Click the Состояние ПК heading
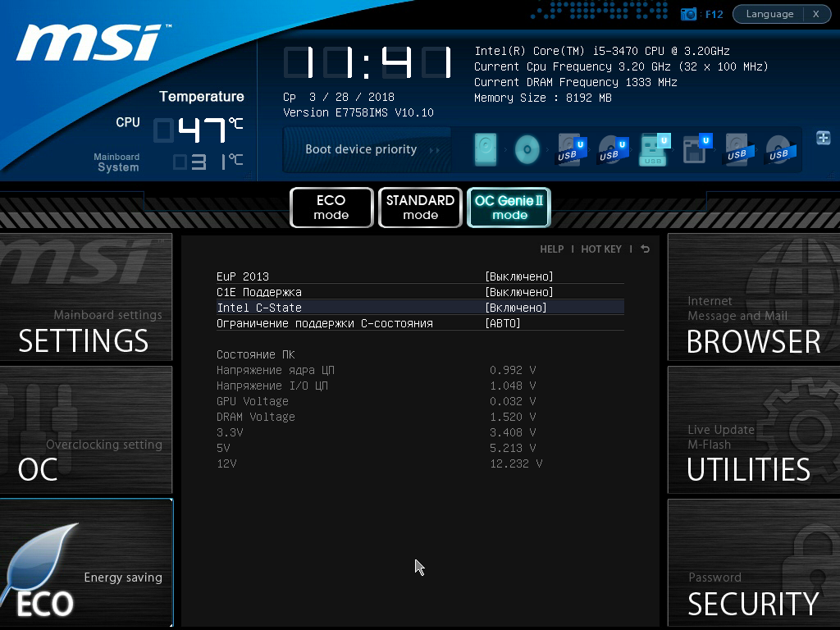This screenshot has width=840, height=630. point(256,354)
